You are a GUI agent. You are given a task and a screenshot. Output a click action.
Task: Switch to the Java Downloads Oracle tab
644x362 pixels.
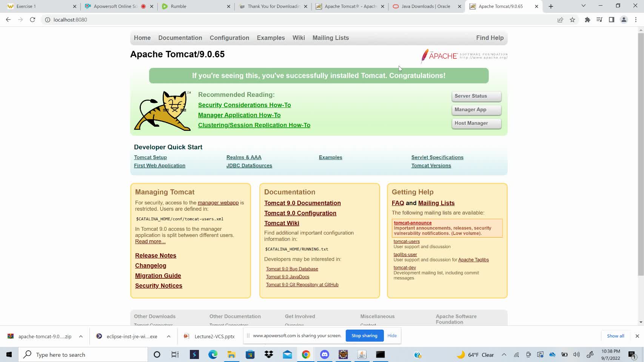(x=427, y=6)
